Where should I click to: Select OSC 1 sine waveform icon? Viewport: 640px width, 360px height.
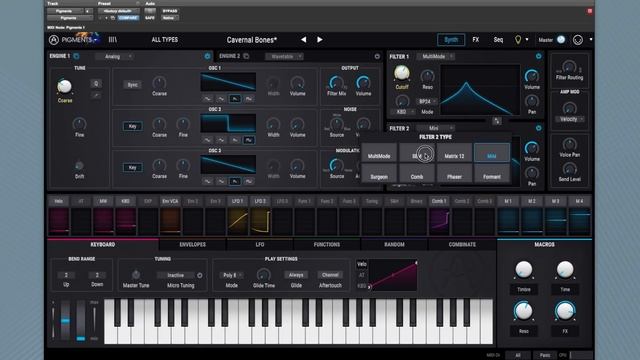pos(207,99)
